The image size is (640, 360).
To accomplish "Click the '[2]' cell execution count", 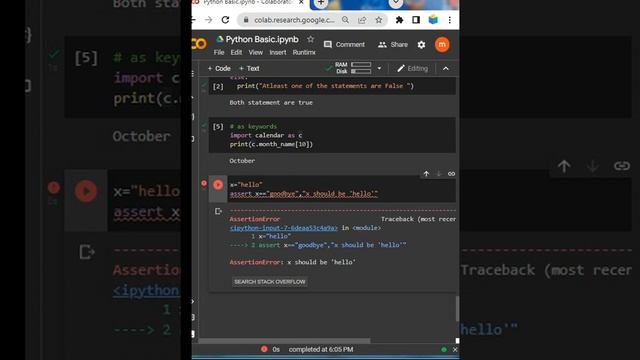I will 218,87.
